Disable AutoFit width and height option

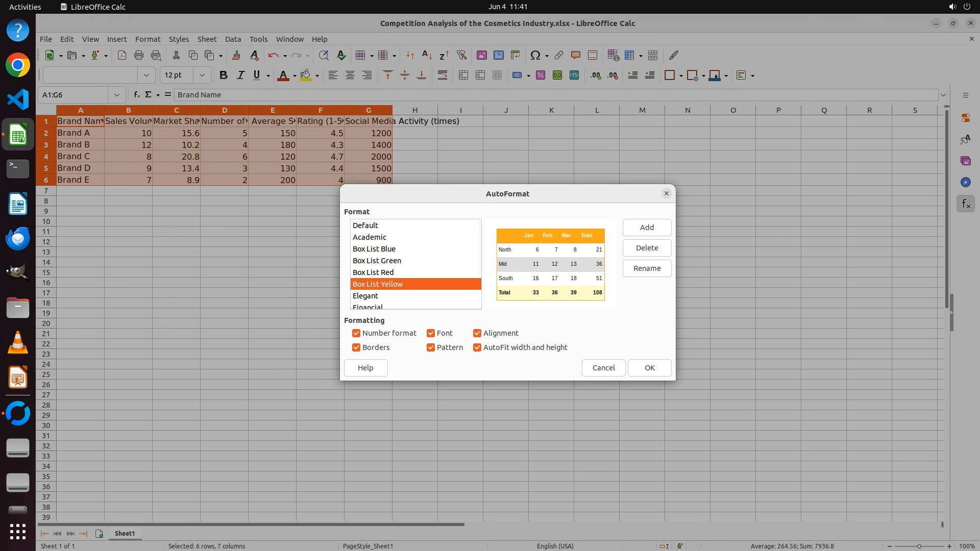pyautogui.click(x=477, y=347)
